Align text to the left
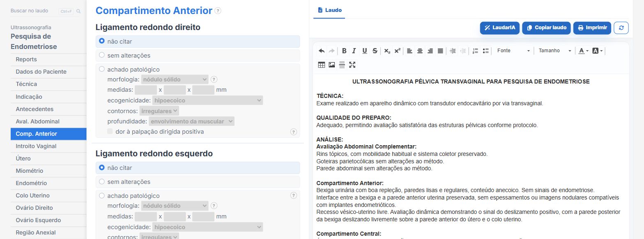 pyautogui.click(x=409, y=51)
